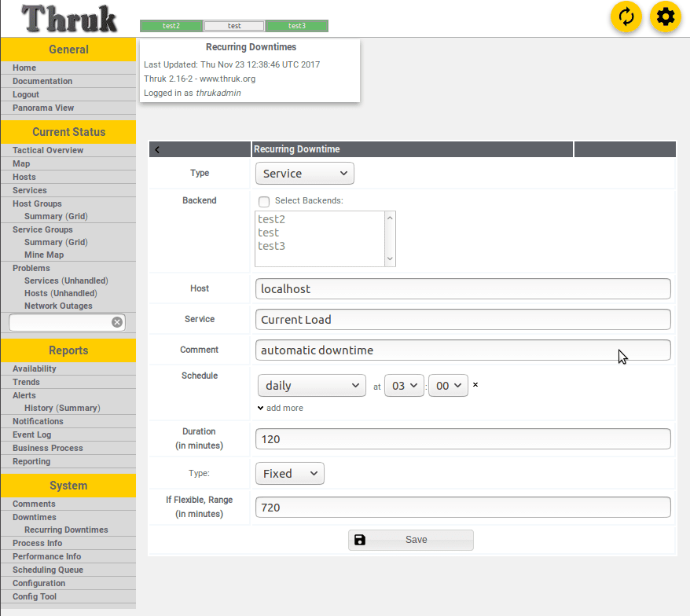
Task: Open Map under Current Status
Action: click(21, 163)
